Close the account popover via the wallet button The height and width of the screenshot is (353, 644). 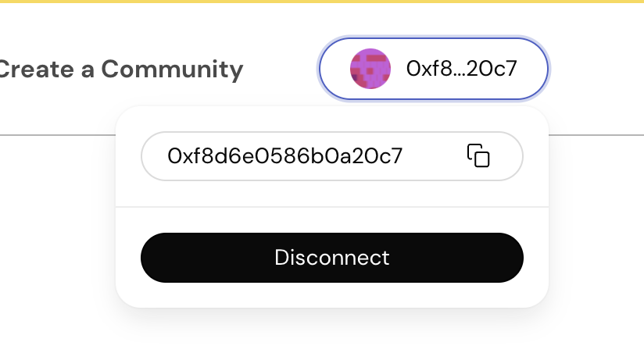(434, 69)
